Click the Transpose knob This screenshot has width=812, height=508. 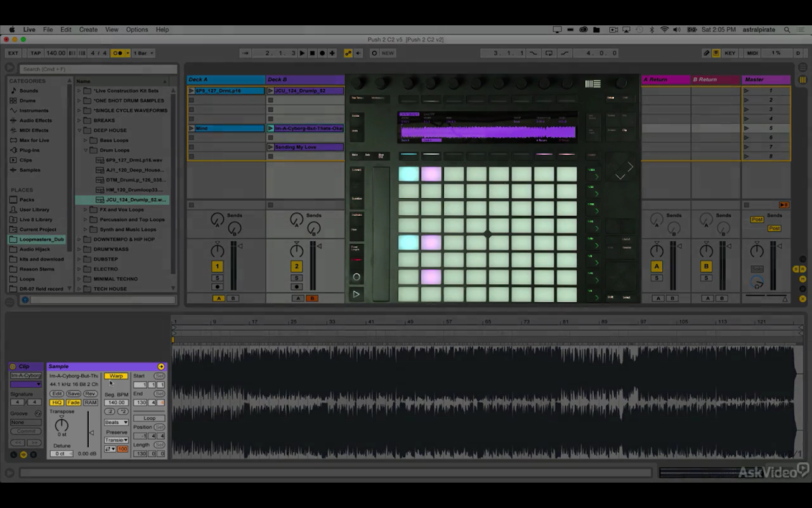[x=62, y=425]
